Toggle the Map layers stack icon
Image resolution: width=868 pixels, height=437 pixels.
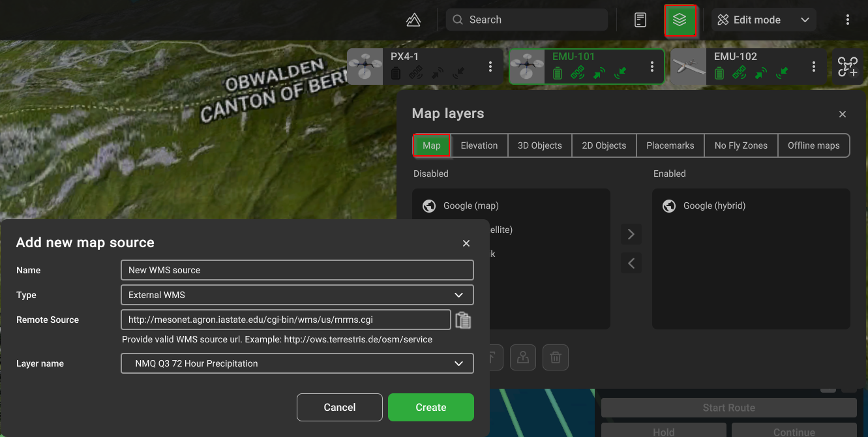click(x=680, y=20)
